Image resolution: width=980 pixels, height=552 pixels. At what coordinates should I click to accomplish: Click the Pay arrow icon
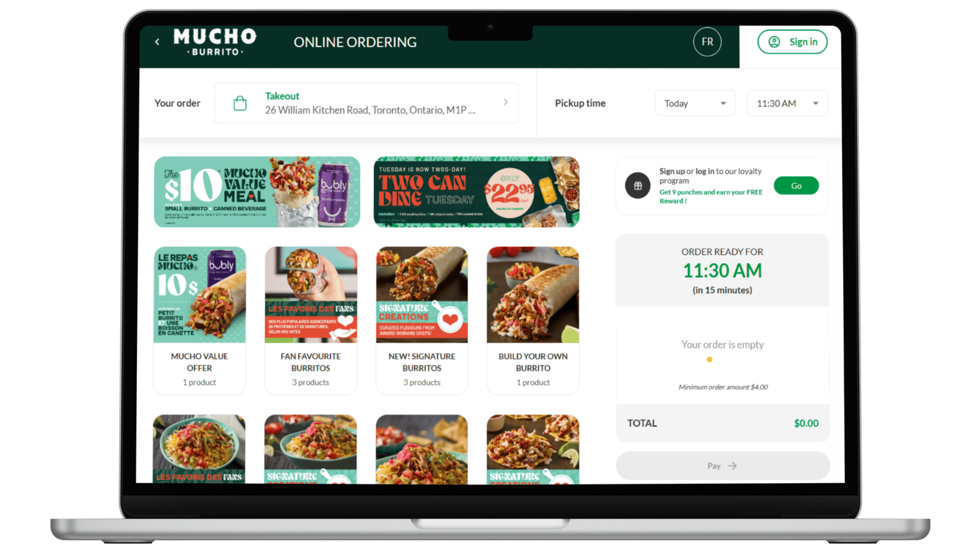733,465
